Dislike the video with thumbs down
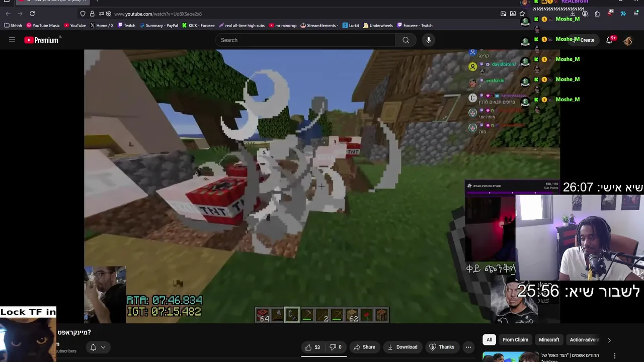Image resolution: width=644 pixels, height=362 pixels. (x=336, y=347)
